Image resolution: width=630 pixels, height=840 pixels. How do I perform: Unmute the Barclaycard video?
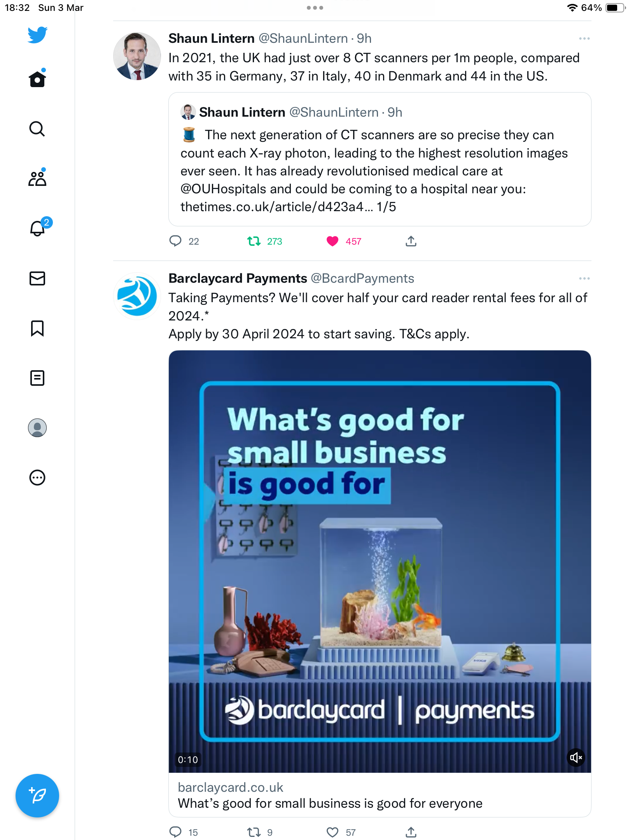pos(576,758)
